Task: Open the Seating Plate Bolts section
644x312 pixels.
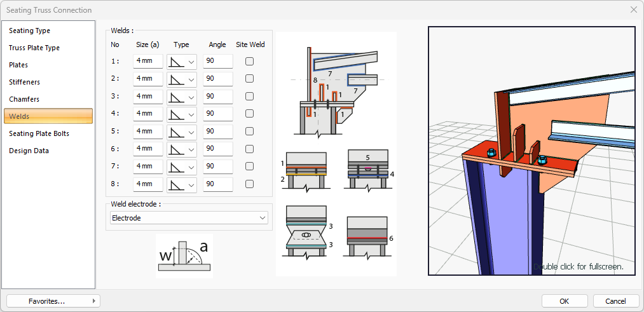Action: [39, 133]
